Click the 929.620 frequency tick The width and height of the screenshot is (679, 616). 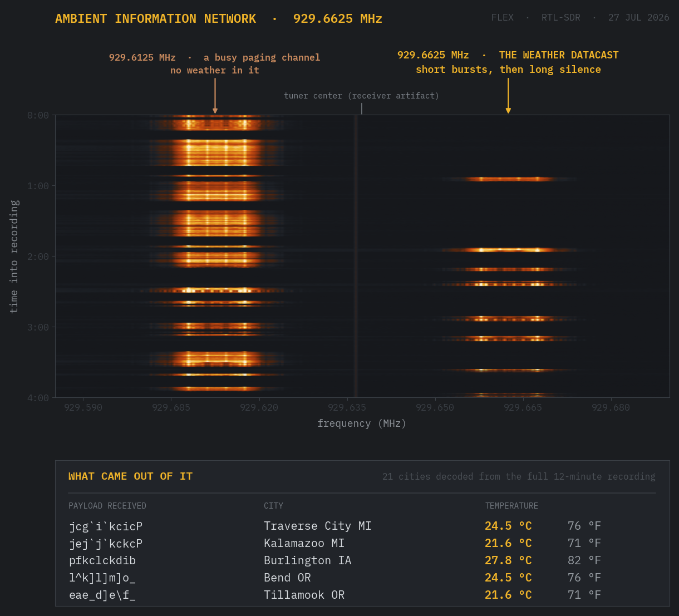tap(259, 407)
